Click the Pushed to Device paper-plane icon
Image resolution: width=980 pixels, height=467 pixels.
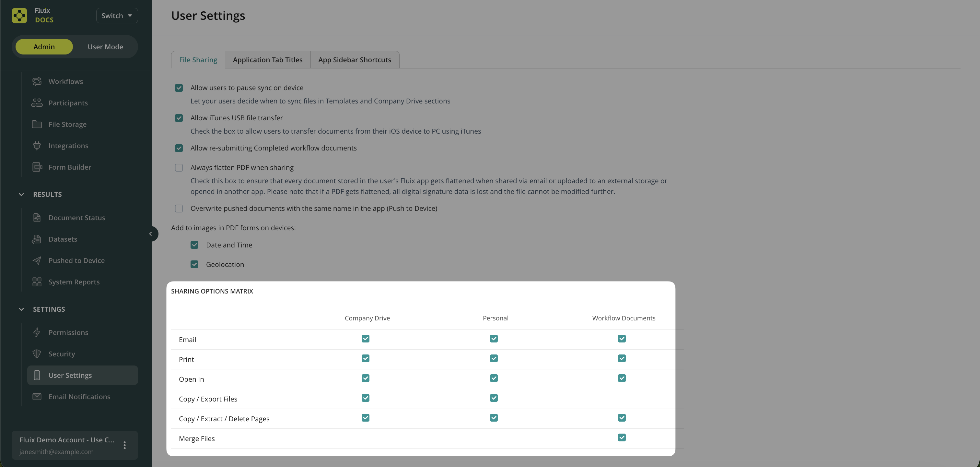[x=37, y=261]
